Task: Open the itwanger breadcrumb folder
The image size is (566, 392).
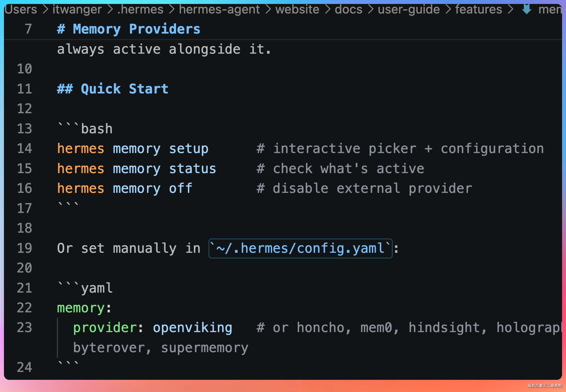Action: (x=77, y=10)
